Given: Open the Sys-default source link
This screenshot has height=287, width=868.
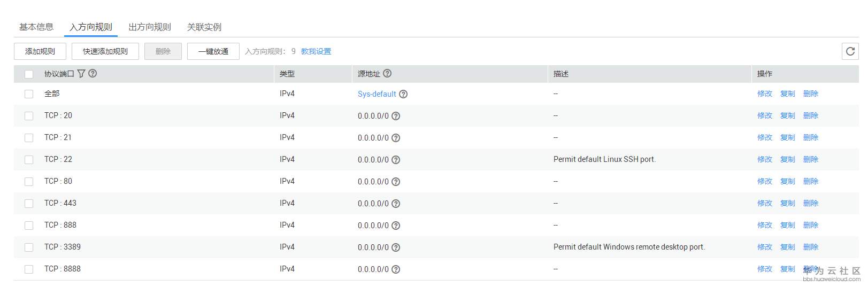Looking at the screenshot, I should [x=377, y=94].
